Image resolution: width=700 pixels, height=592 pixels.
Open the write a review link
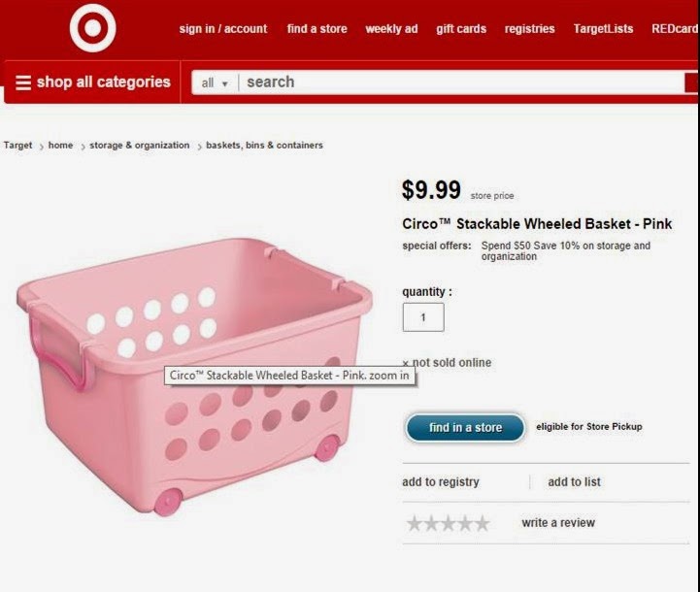pos(558,522)
